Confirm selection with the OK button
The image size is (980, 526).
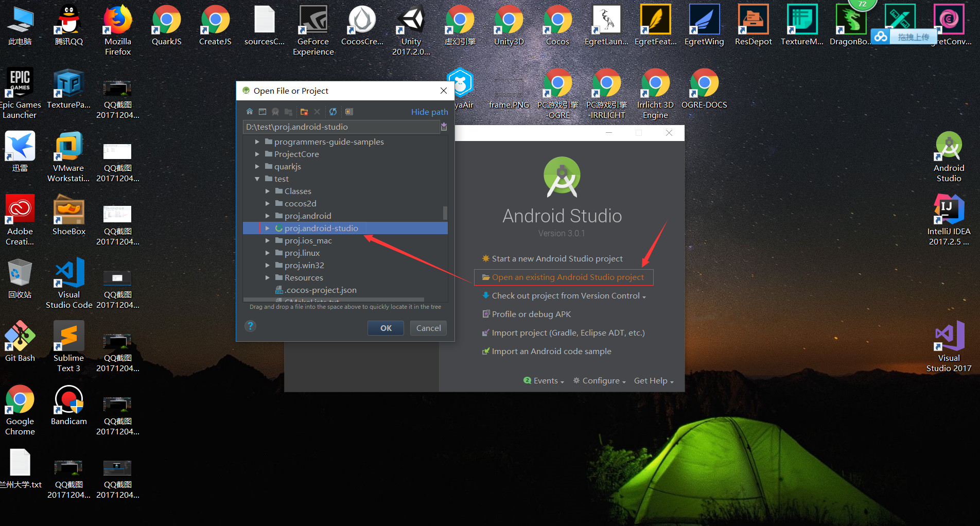(386, 328)
